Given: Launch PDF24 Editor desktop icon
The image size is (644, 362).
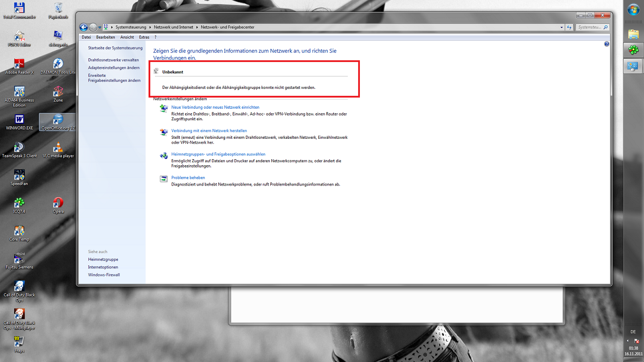Looking at the screenshot, I should [x=19, y=39].
